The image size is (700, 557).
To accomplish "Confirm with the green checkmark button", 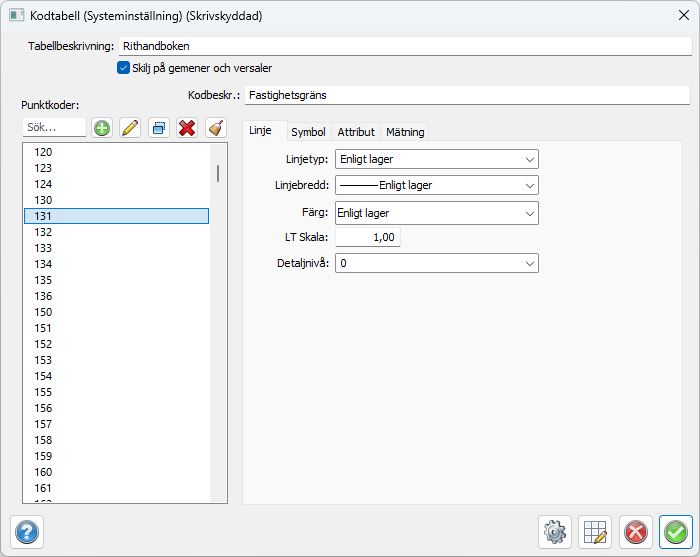I will coord(676,532).
